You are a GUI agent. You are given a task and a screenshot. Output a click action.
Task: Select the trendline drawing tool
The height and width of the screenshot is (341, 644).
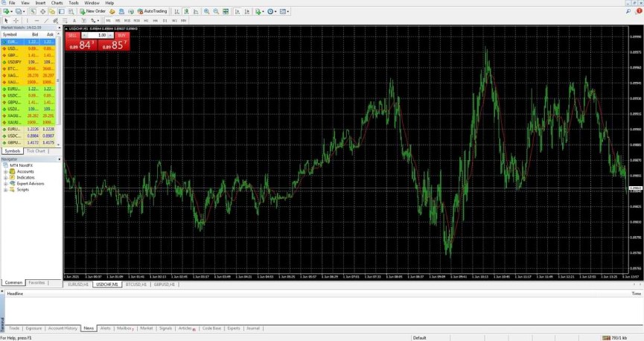point(46,21)
